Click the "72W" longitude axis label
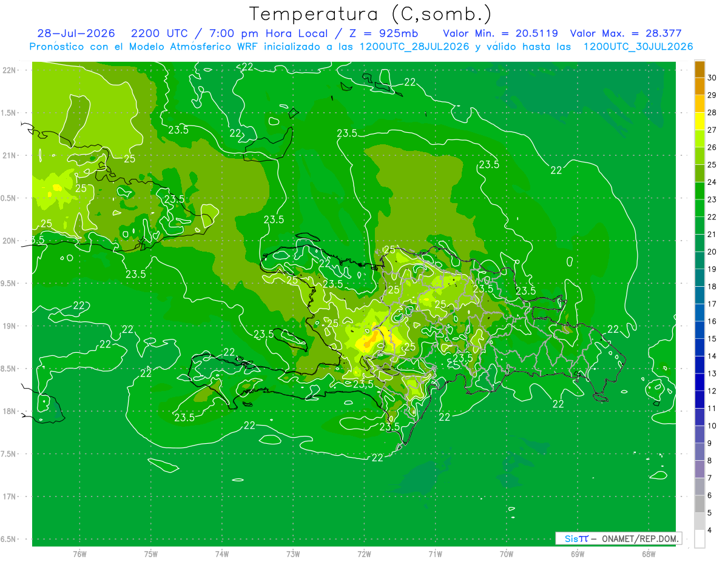The width and height of the screenshot is (728, 562). tap(364, 554)
